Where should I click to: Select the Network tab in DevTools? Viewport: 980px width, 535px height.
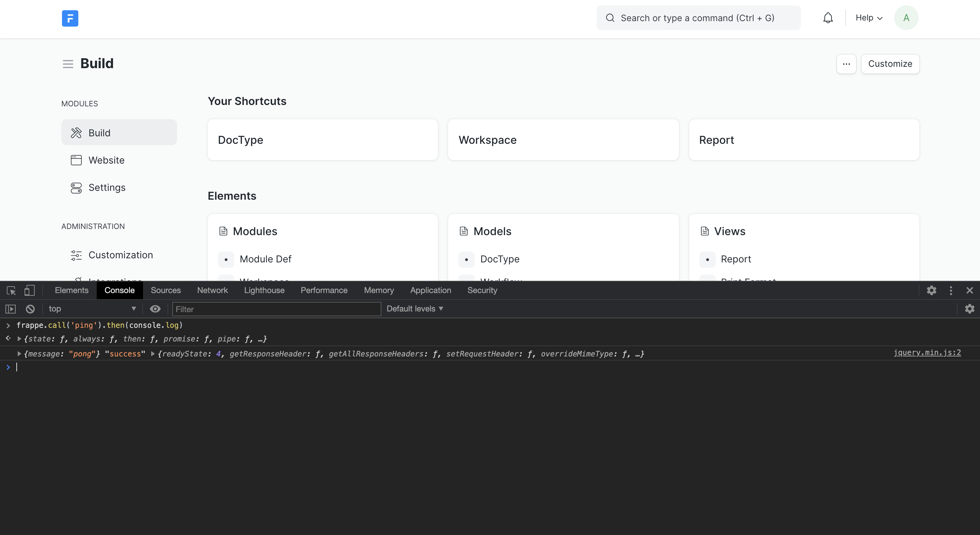[212, 290]
